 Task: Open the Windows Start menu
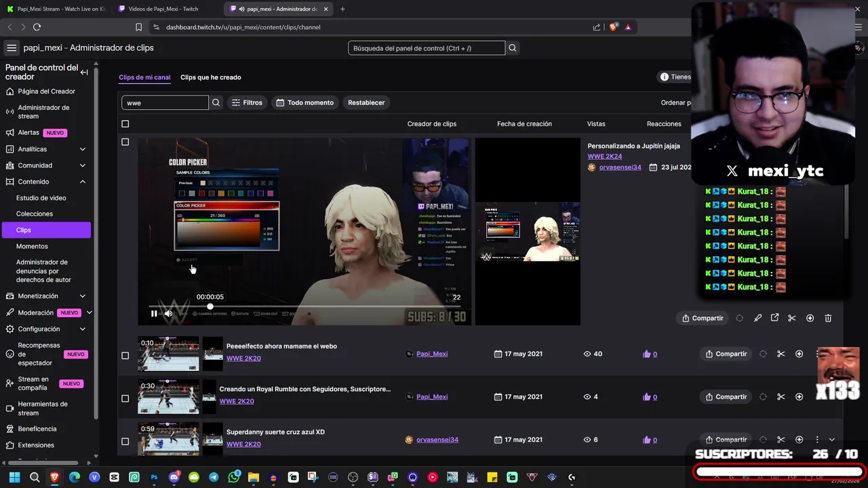coord(14,477)
